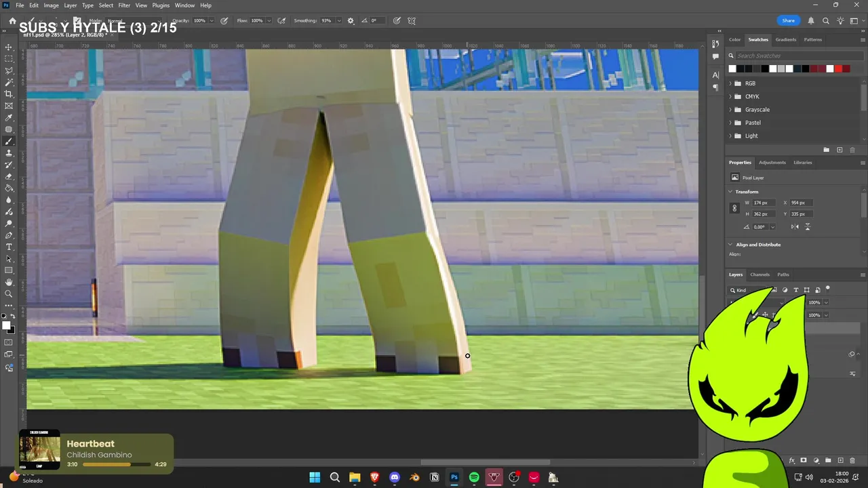Create new swatch group folder
Viewport: 868px width, 488px height.
[827, 150]
